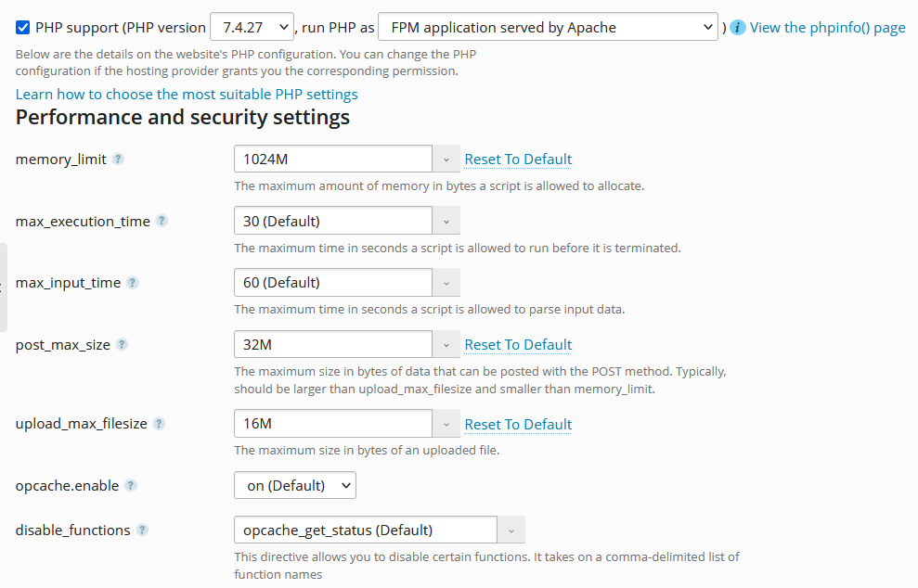Click the blue info icon before phpinfo link

738,28
